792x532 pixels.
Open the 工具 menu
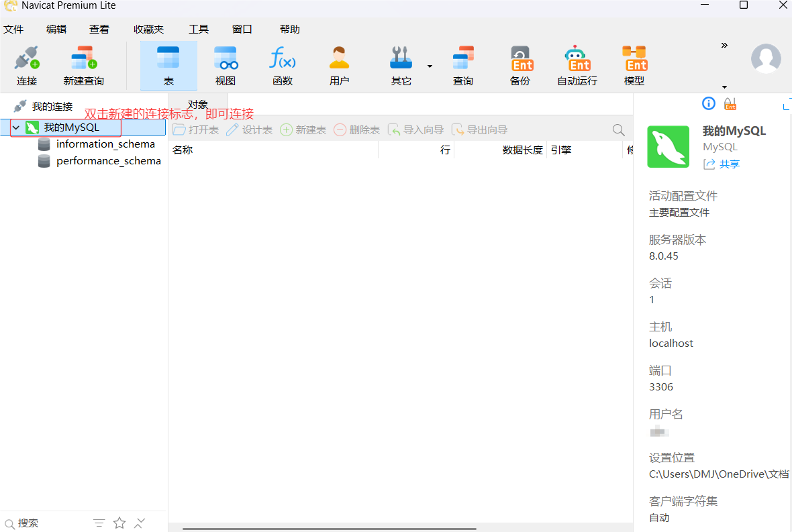coord(199,30)
